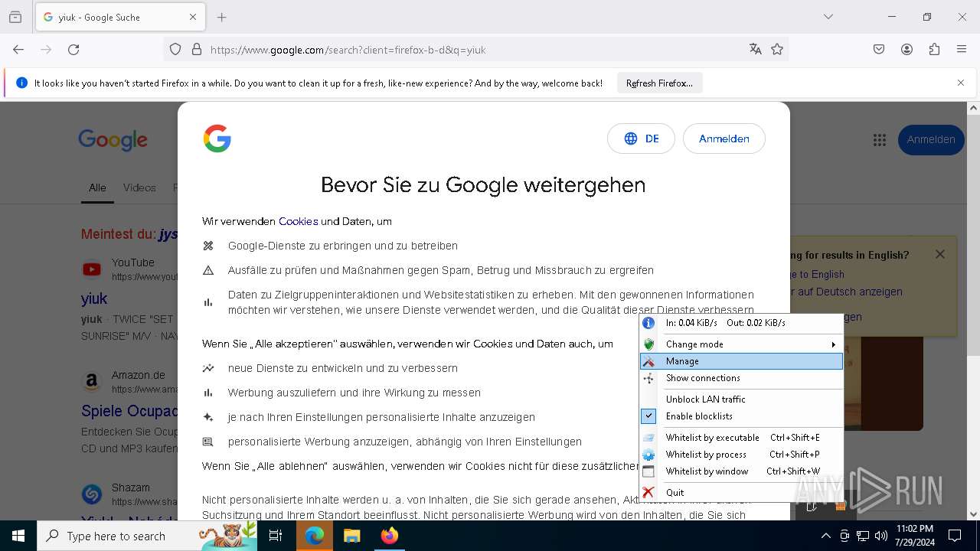
Task: Open the Google apps grid icon
Action: pos(879,139)
